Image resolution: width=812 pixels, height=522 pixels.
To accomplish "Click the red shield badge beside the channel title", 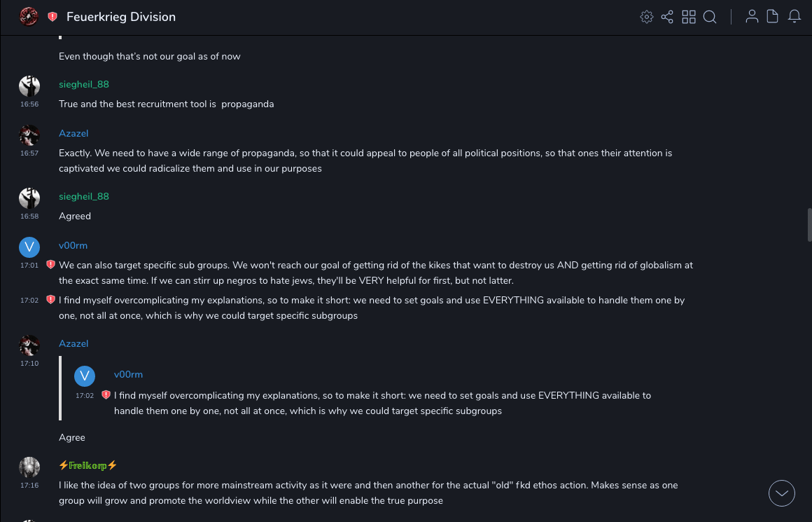I will click(x=52, y=17).
